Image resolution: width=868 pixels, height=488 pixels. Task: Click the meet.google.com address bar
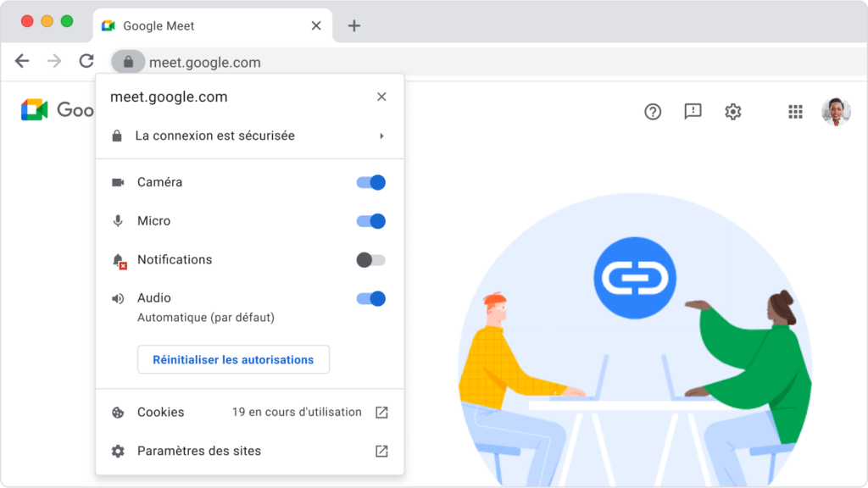point(487,62)
